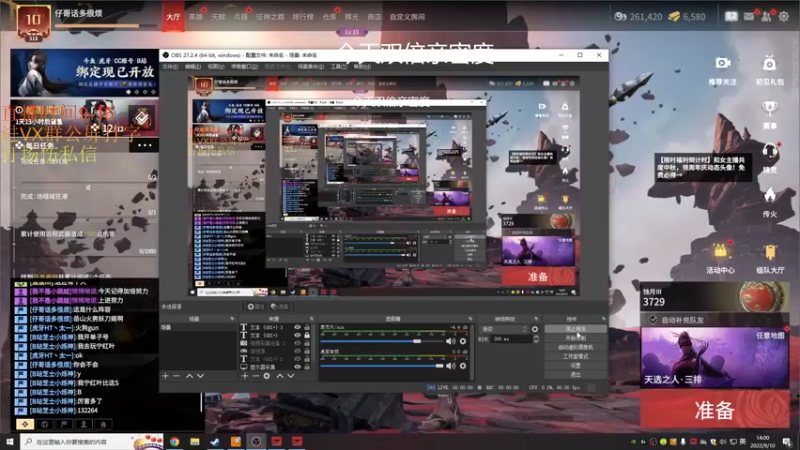Open Chrome from the Windows taskbar
Image resolution: width=800 pixels, height=450 pixels.
tap(174, 441)
